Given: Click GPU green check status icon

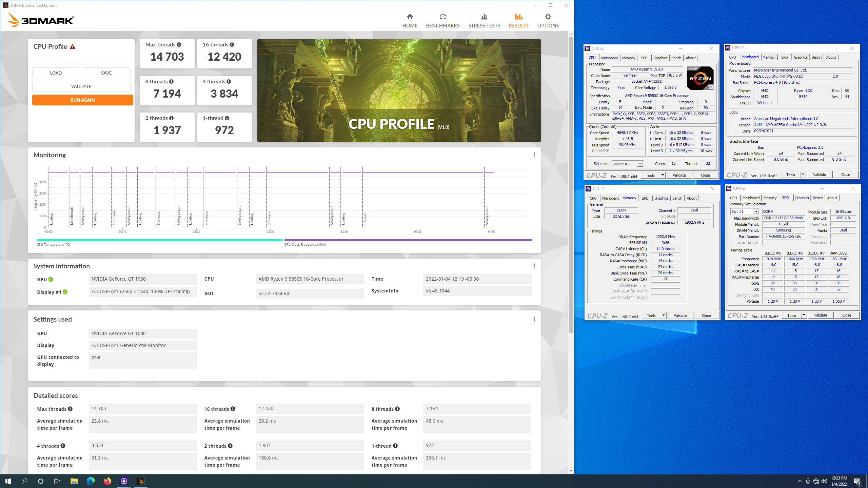Looking at the screenshot, I should point(51,280).
